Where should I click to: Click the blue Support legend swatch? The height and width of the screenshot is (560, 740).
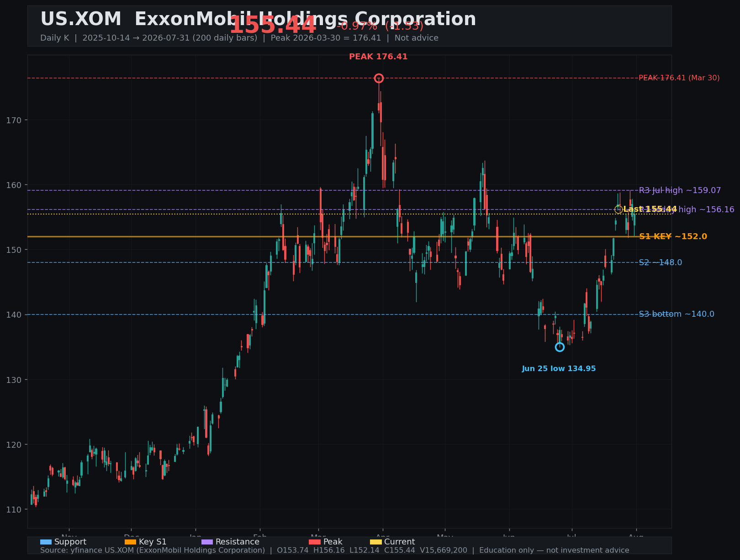point(46,542)
